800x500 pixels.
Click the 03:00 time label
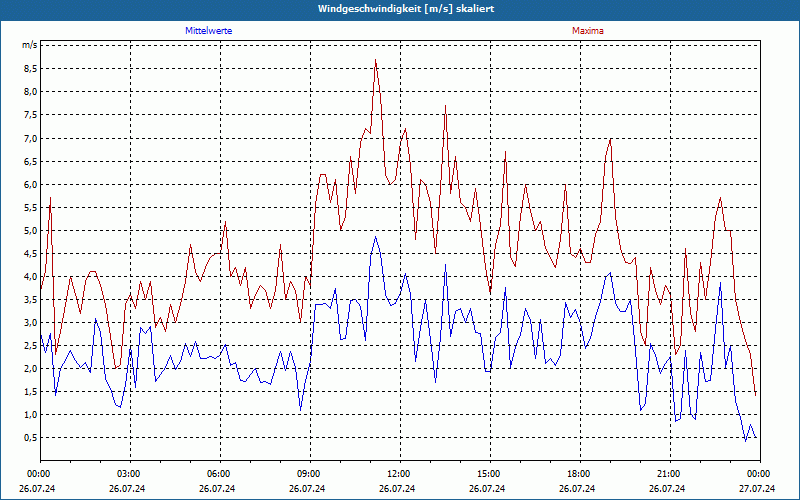(x=127, y=474)
